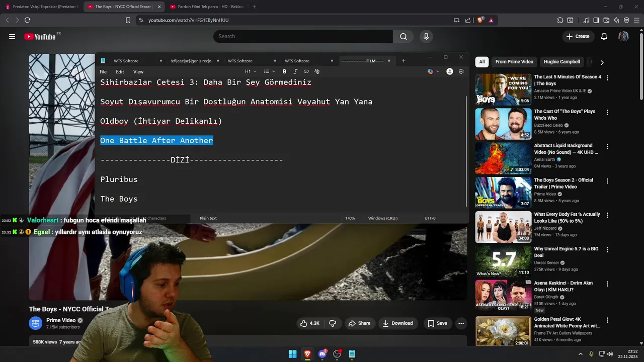Open Brave Shields lion icon
The width and height of the screenshot is (644, 362).
point(480,20)
